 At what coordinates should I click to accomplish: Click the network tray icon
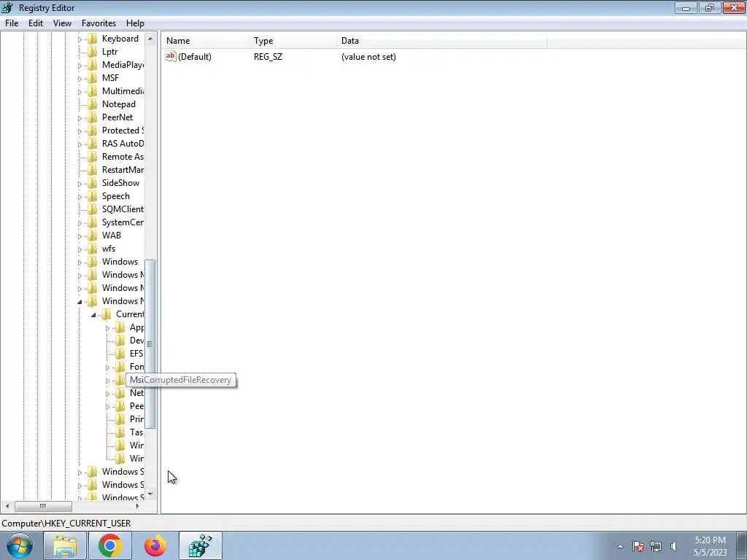[x=656, y=546]
